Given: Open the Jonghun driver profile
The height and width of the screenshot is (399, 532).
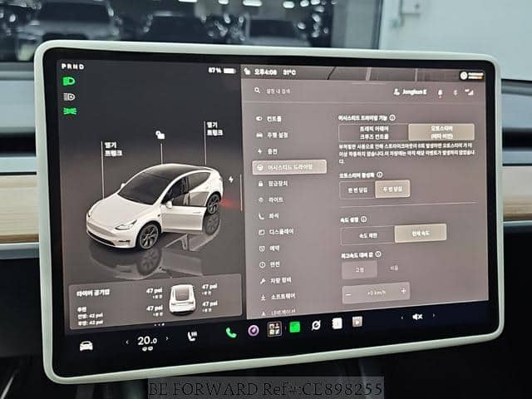Looking at the screenshot, I should coord(410,92).
